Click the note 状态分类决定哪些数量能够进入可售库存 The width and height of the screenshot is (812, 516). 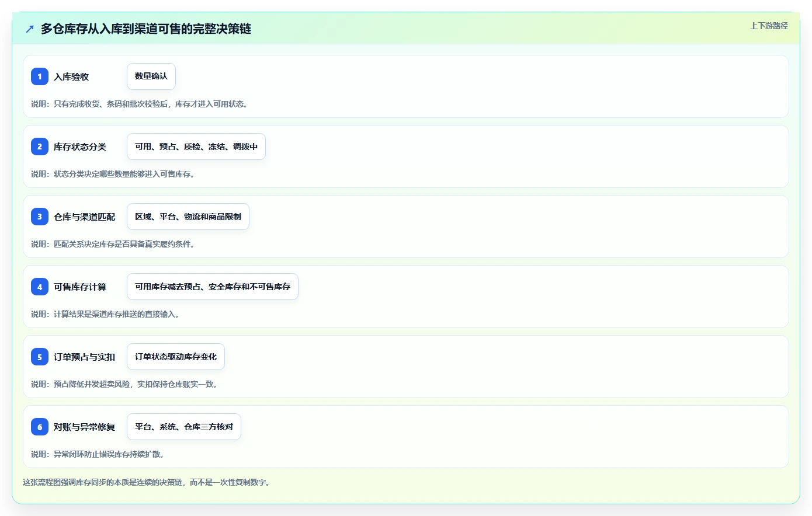124,174
